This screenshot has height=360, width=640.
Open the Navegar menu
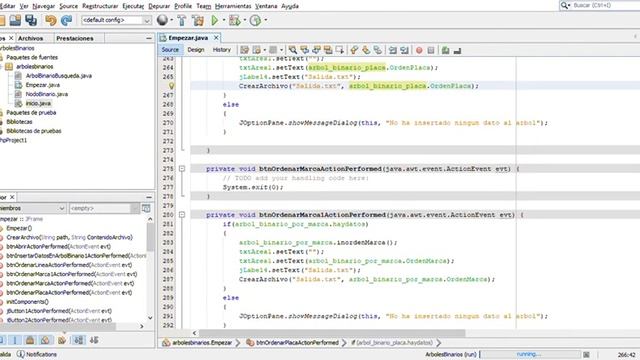click(44, 6)
